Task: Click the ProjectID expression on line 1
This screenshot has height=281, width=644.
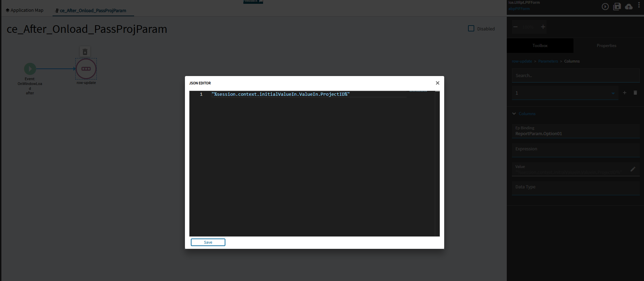Action: click(x=281, y=94)
